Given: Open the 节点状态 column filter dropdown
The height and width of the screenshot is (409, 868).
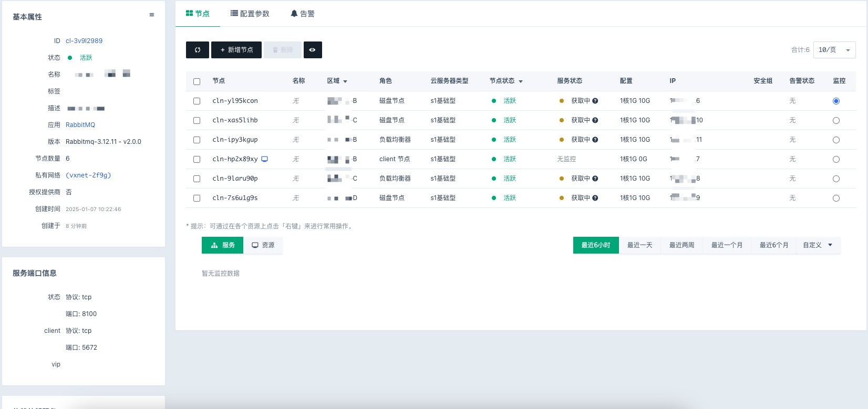Looking at the screenshot, I should click(x=521, y=81).
